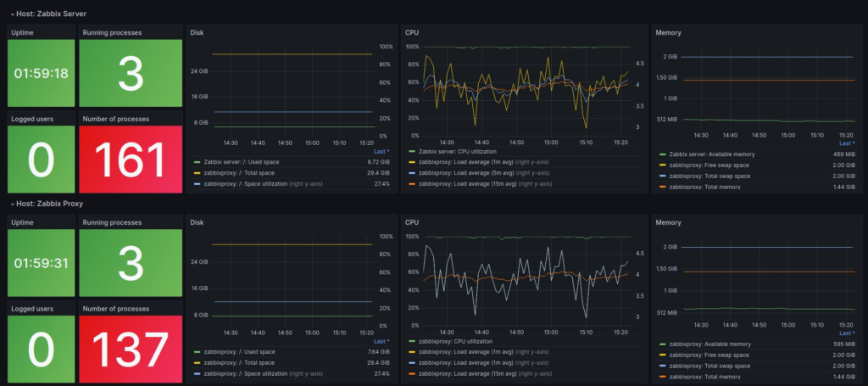This screenshot has width=868, height=386.
Task: Click the Zabbix Server row CPU panel title
Action: [412, 33]
